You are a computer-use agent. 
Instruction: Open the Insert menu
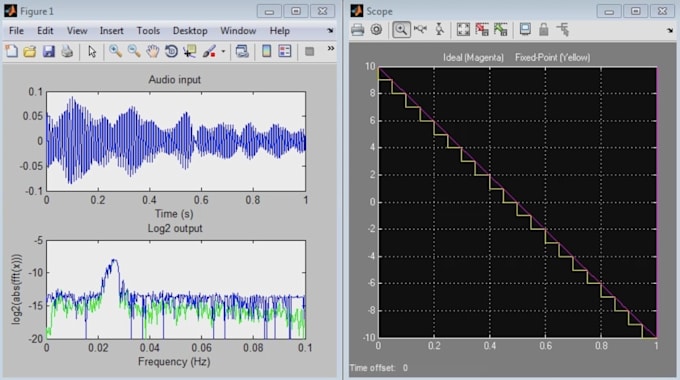pos(111,31)
